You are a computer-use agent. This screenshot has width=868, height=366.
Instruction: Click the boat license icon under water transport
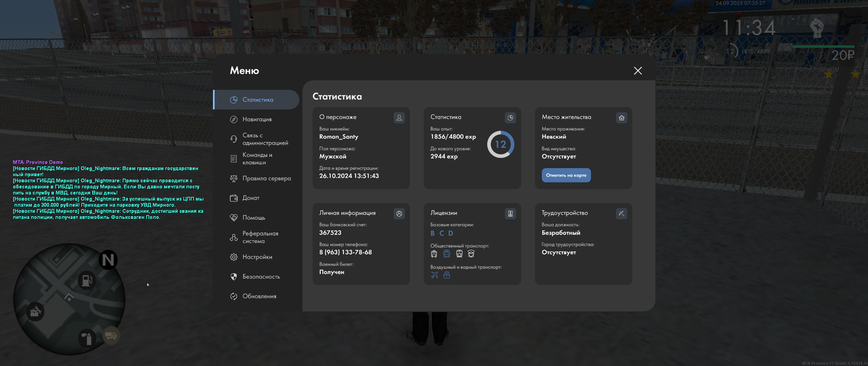tap(447, 275)
